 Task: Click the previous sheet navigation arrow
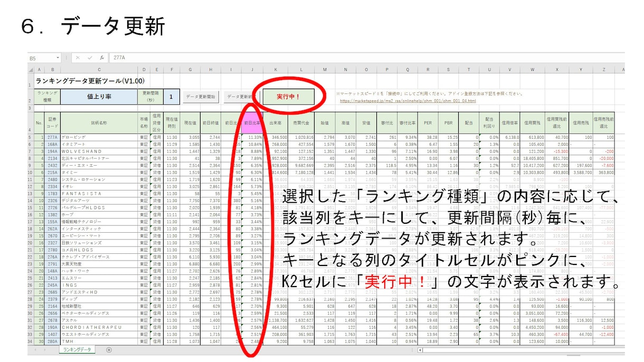point(36,349)
